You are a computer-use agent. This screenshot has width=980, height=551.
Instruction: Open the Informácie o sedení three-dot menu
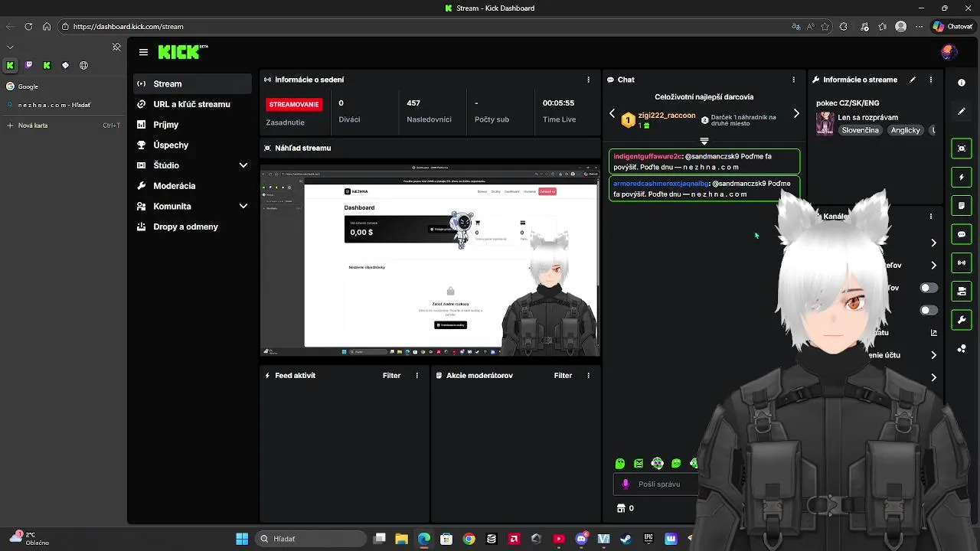(x=588, y=80)
